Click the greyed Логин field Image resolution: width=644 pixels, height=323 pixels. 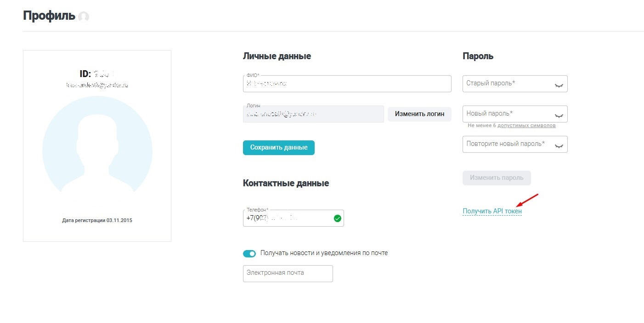tap(313, 114)
